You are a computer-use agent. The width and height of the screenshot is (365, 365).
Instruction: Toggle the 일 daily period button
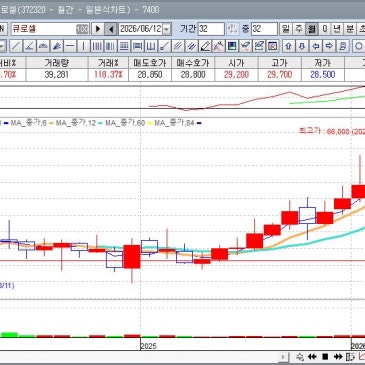(285, 29)
